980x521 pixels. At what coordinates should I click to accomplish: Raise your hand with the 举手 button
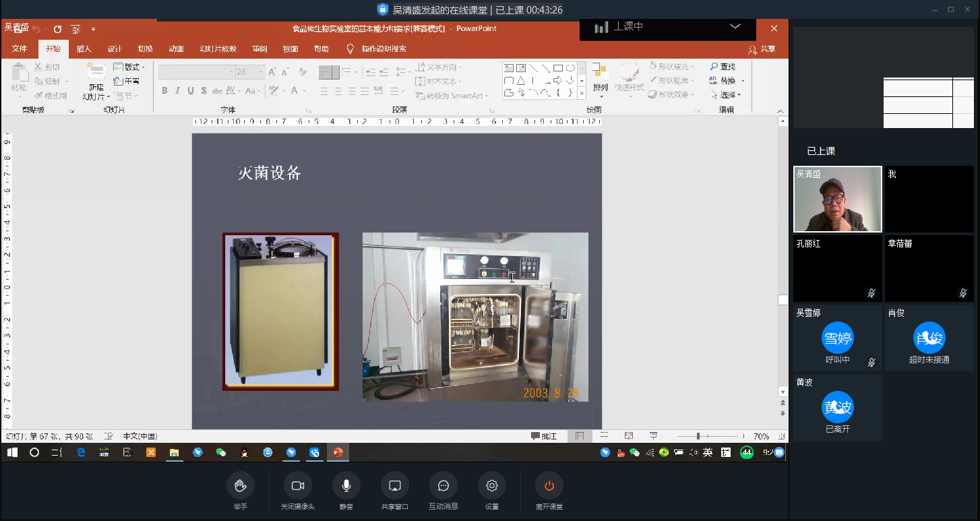(x=241, y=486)
